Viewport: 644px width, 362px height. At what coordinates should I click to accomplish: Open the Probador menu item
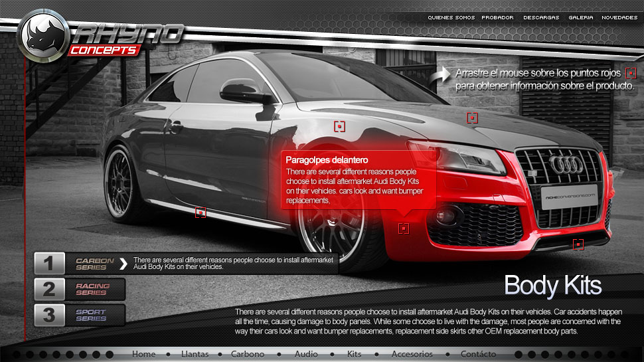497,18
